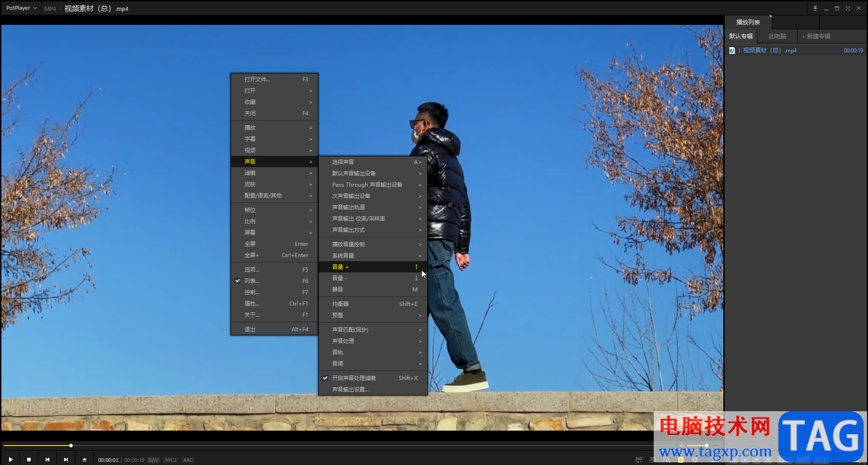Click the current time 00:00:01

tap(108, 460)
